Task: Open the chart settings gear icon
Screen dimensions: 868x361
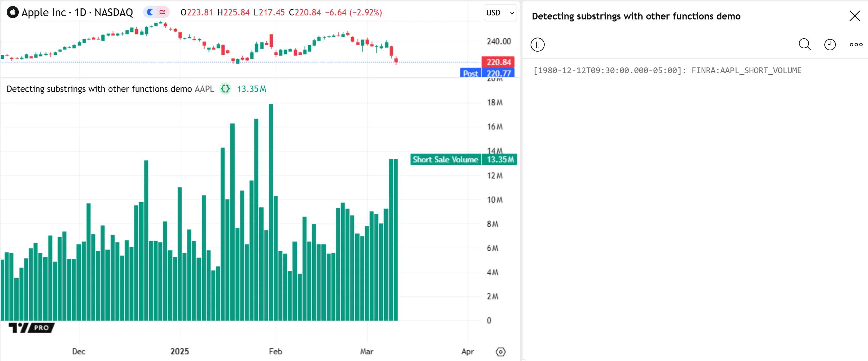Action: tap(500, 352)
